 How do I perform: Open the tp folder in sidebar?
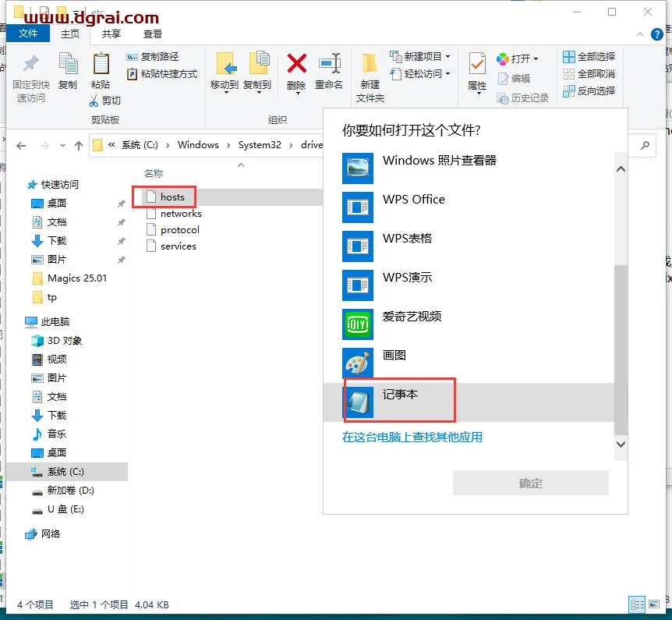44,297
